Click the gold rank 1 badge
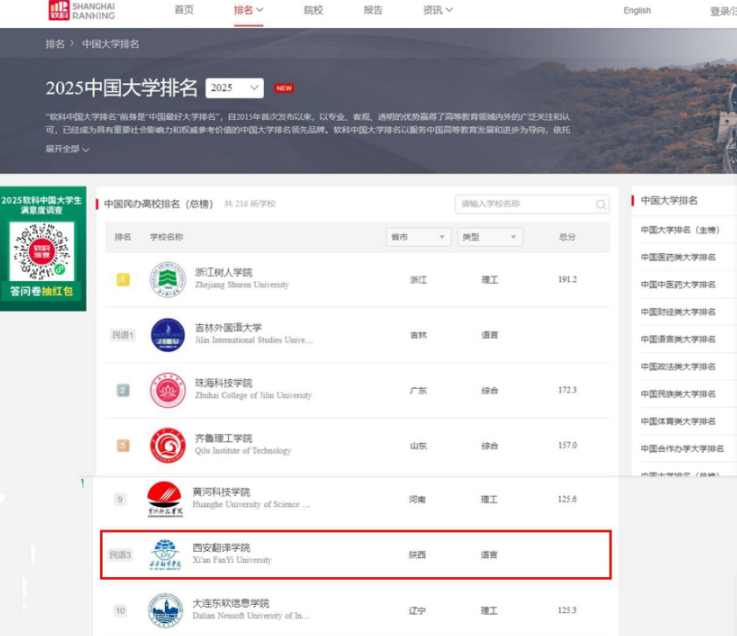737x636 pixels. click(123, 280)
